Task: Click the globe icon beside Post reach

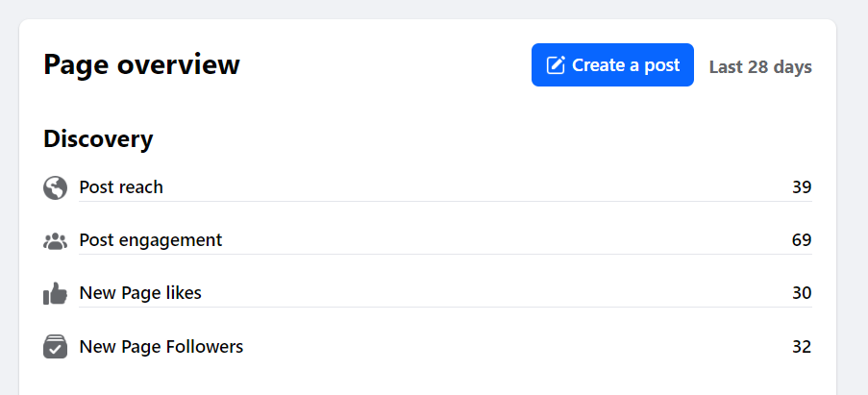Action: pos(56,187)
